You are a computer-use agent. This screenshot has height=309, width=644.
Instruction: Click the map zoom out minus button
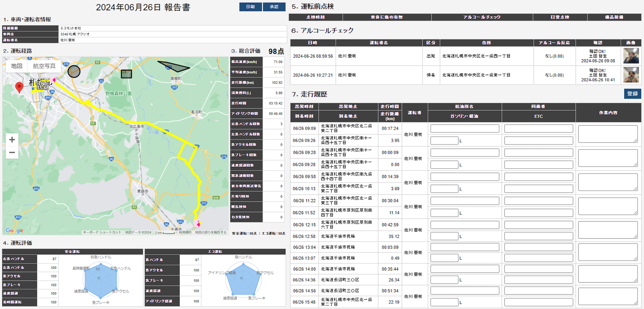click(12, 152)
